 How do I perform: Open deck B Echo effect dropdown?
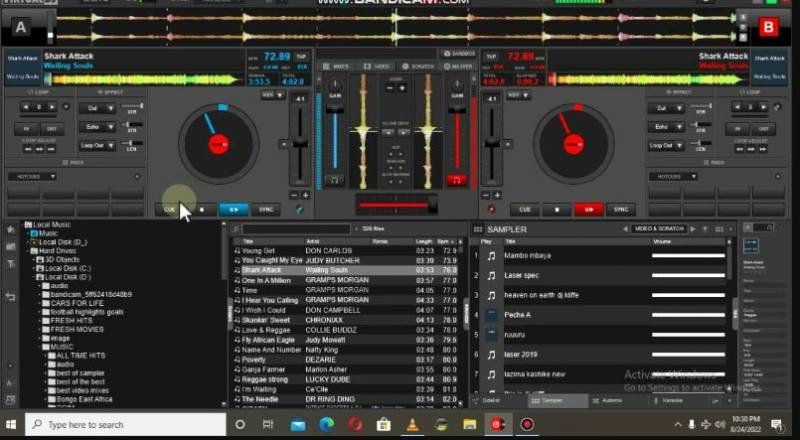click(666, 127)
